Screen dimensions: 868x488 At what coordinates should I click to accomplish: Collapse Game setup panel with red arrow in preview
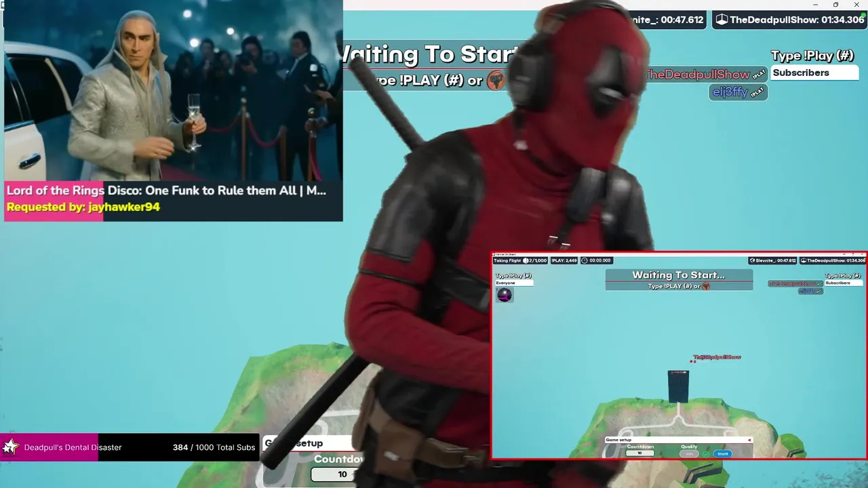click(749, 440)
